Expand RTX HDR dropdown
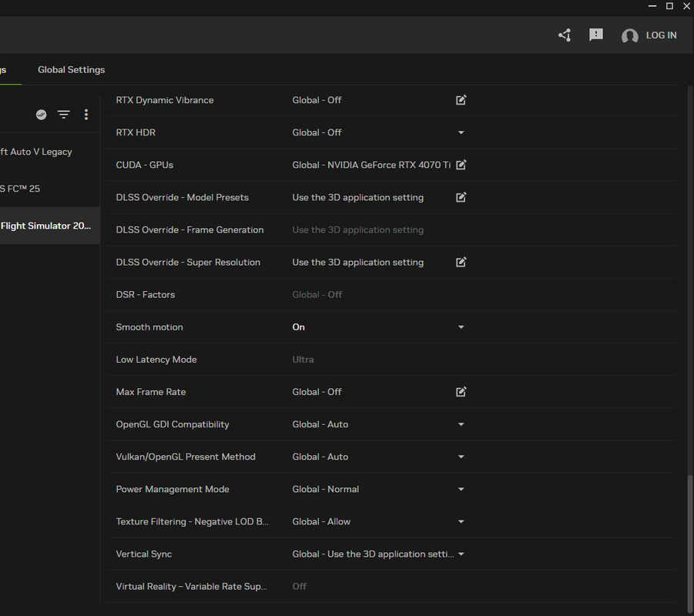 point(461,132)
